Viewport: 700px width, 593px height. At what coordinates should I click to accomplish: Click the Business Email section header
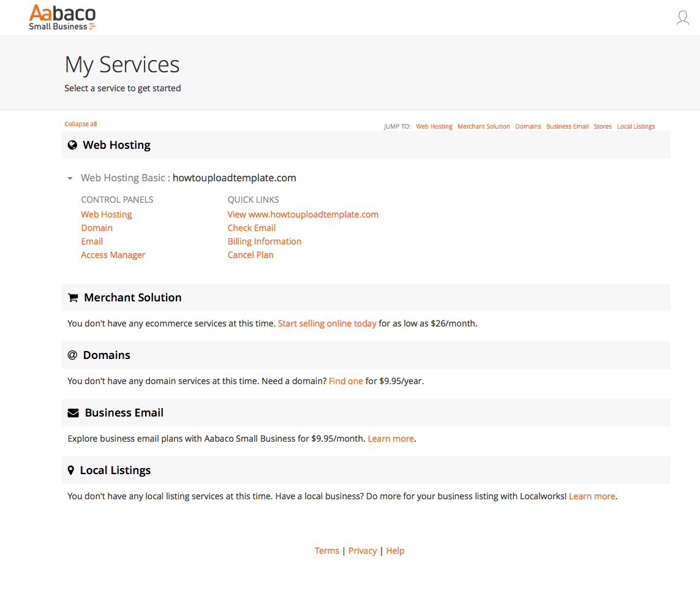366,413
